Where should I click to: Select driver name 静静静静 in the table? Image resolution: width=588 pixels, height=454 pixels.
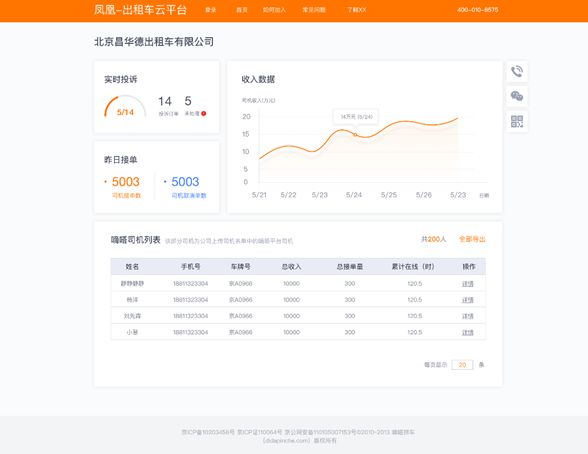[132, 284]
